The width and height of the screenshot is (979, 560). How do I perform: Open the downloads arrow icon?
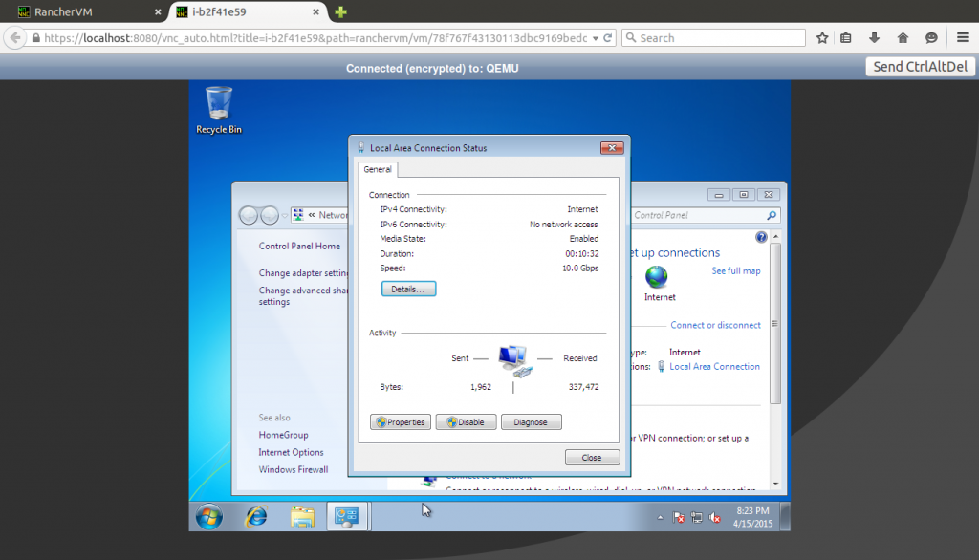coord(874,38)
